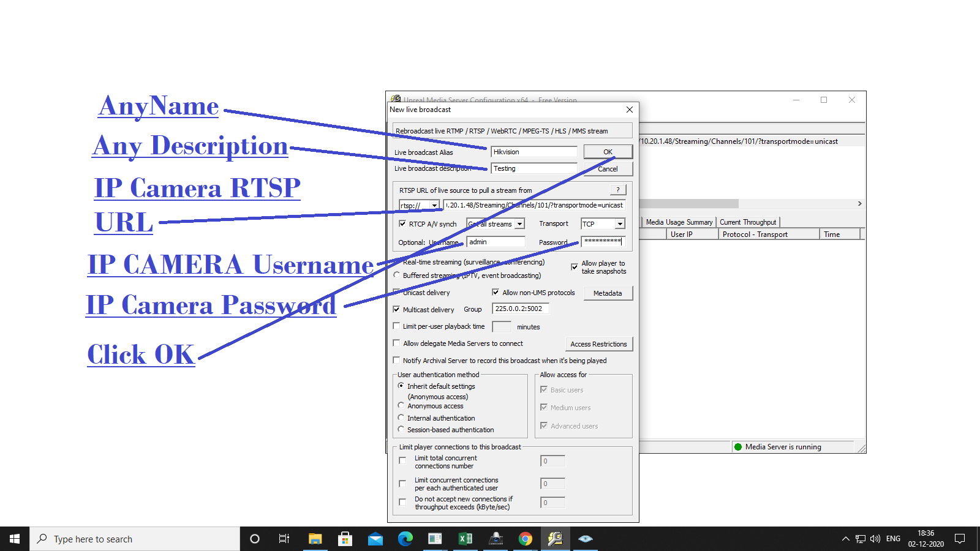Viewport: 980px width, 551px height.
Task: Open Google Chrome from the taskbar
Action: tap(526, 539)
